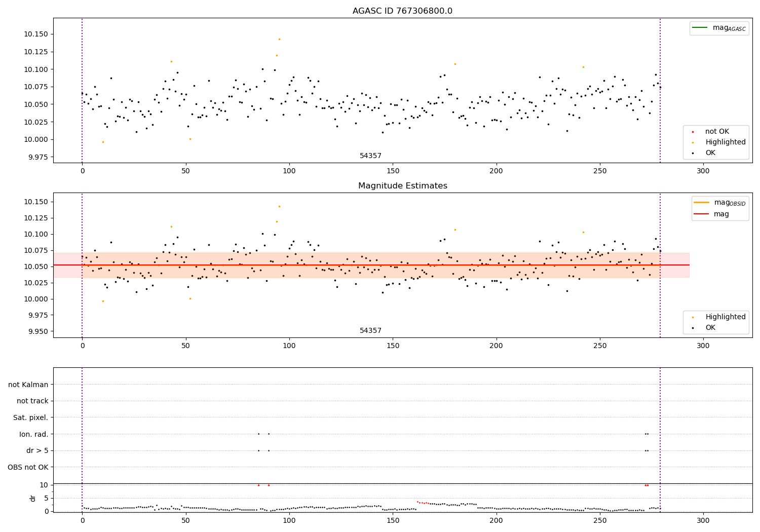Click the '10.150' y-axis tick in Magnitude Estimates
Screen dimensions: 760x532
click(35, 202)
